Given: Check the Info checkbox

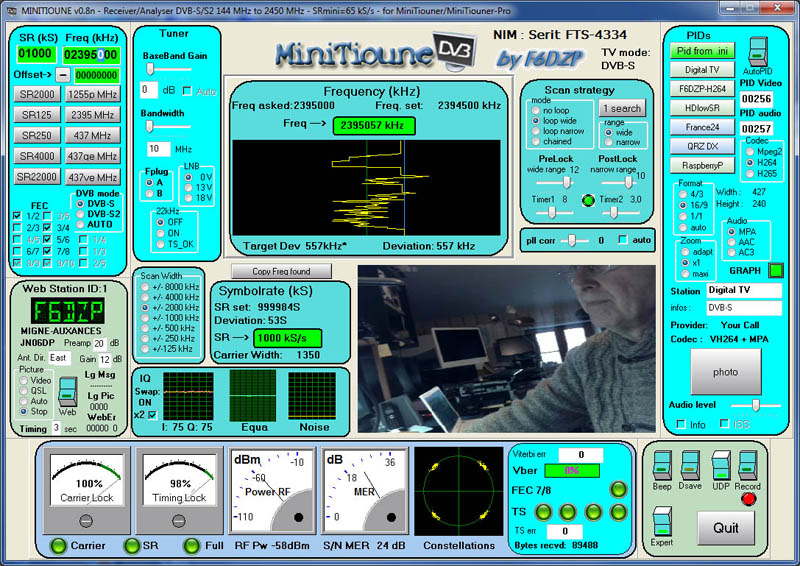Looking at the screenshot, I should point(681,424).
